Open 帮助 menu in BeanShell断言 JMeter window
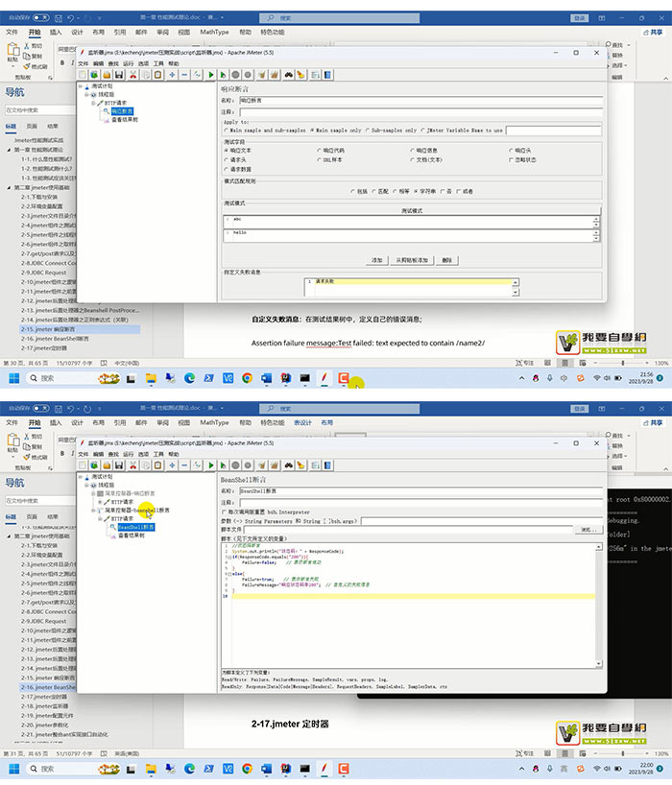This screenshot has width=672, height=785. [x=173, y=454]
